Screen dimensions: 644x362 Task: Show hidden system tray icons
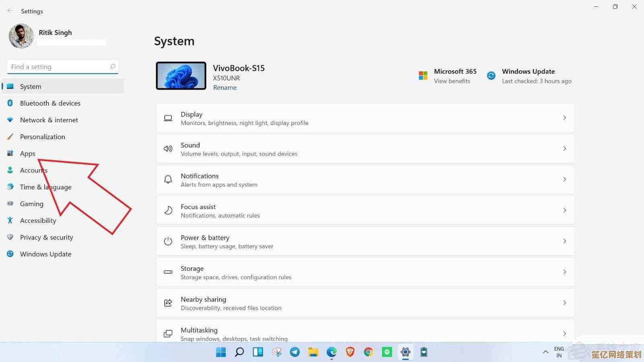(545, 352)
